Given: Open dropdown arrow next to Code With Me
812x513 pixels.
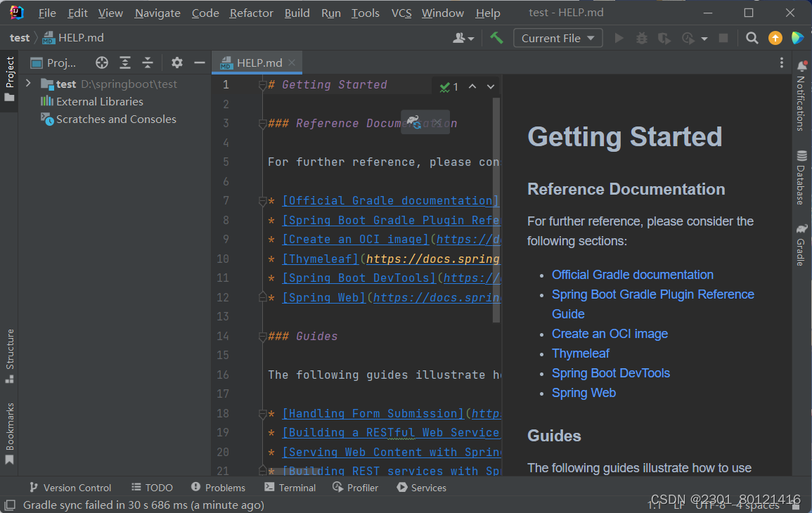Looking at the screenshot, I should click(471, 39).
